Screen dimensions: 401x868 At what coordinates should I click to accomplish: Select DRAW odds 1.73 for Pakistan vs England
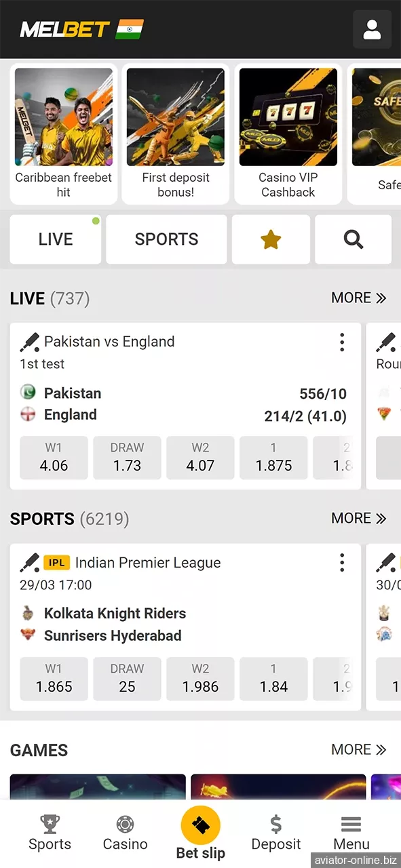click(x=127, y=457)
